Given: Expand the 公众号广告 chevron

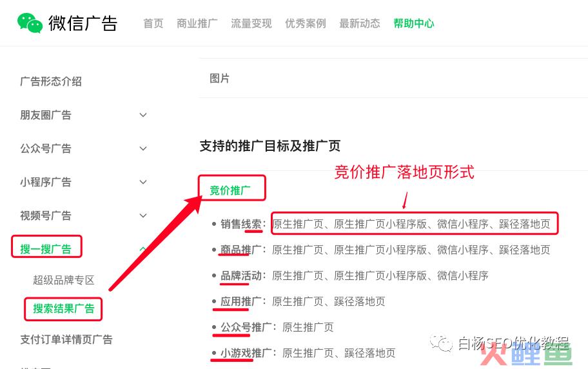Looking at the screenshot, I should [x=143, y=148].
